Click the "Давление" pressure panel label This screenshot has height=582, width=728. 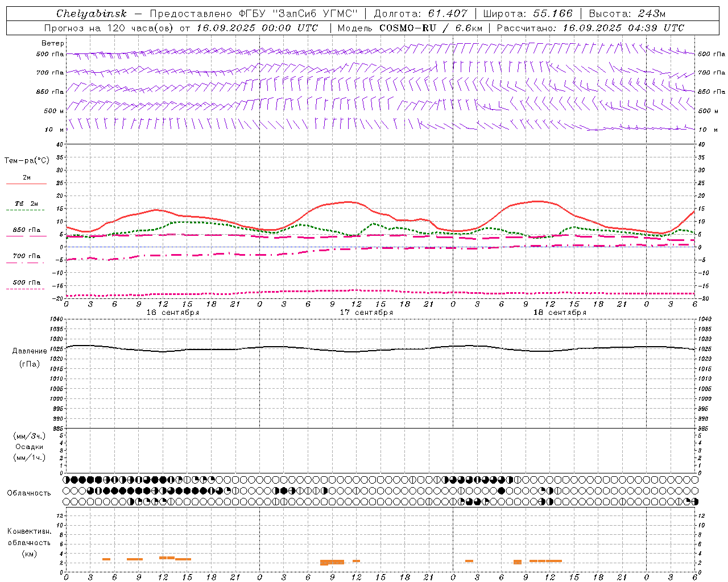[30, 351]
